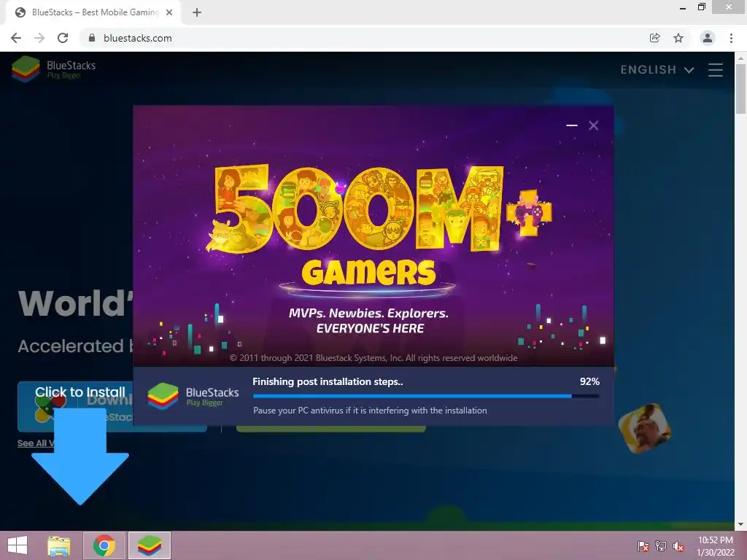Open the website hamburger menu
This screenshot has width=747, height=560.
[x=716, y=70]
